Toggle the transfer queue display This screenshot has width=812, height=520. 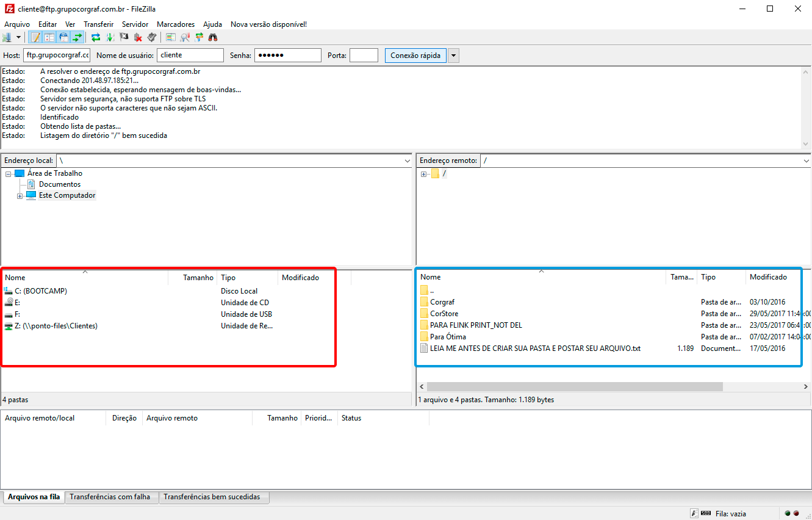(77, 37)
